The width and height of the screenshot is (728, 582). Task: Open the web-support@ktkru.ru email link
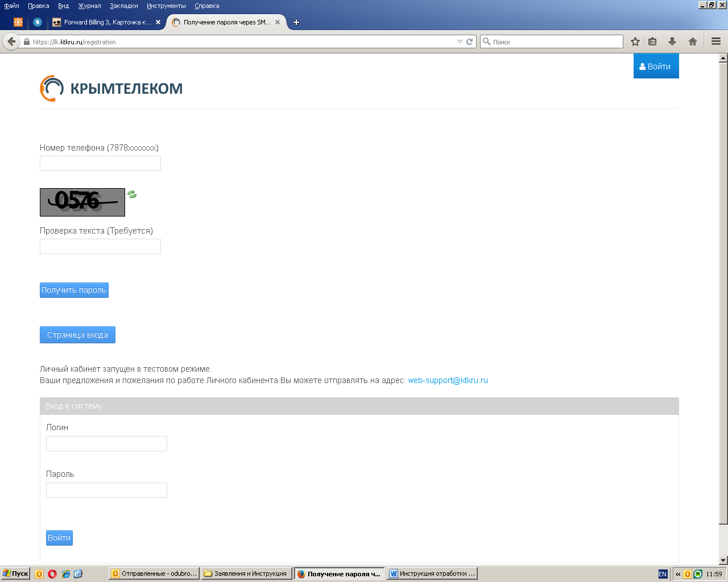448,380
